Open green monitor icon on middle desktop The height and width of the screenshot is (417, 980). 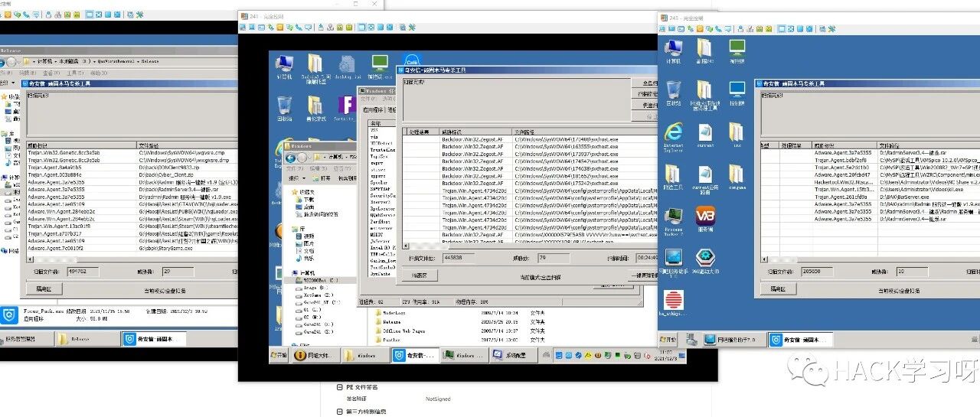coord(379,67)
